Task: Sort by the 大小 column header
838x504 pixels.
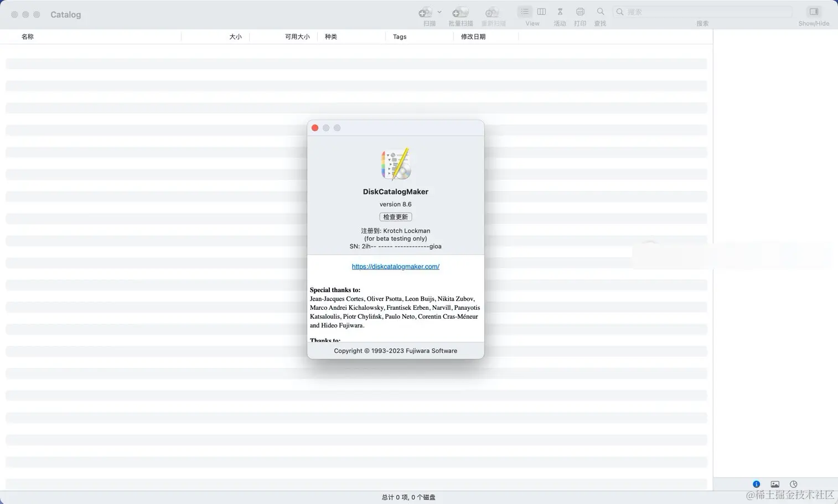Action: (235, 37)
